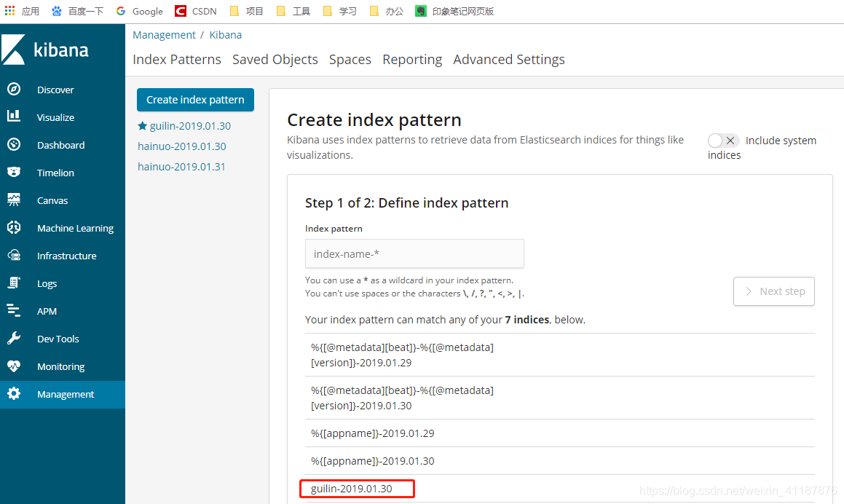Open Infrastructure via its cloud-stack icon
The image size is (844, 504).
14,255
